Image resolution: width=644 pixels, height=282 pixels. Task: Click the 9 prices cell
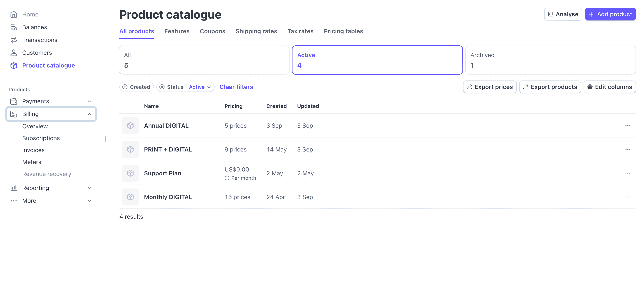[x=235, y=149]
